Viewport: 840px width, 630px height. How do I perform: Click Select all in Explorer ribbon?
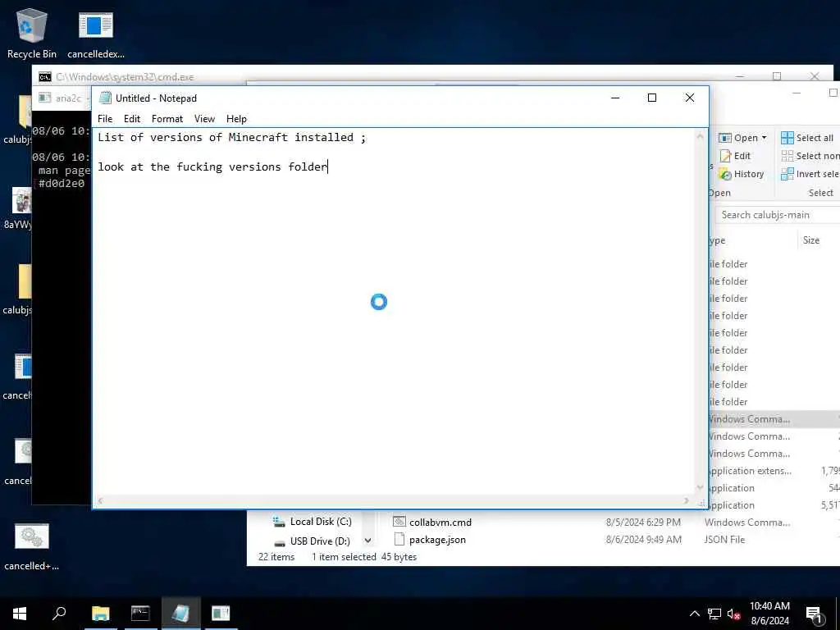pos(807,138)
